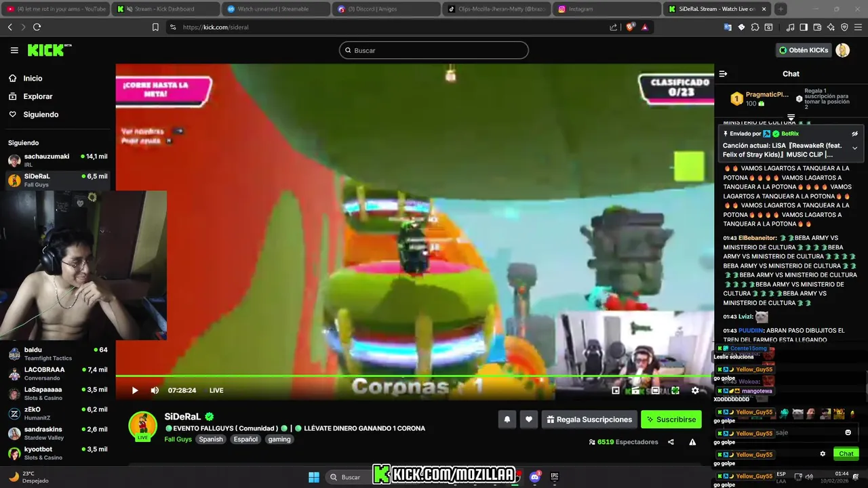Screen dimensions: 868x488
Task: Hide the pinned BotRix message
Action: pos(854,134)
